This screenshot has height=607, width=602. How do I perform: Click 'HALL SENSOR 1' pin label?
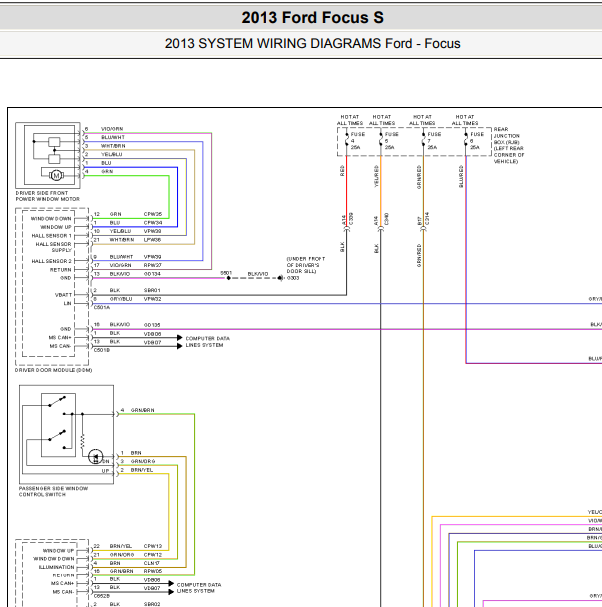[x=51, y=236]
